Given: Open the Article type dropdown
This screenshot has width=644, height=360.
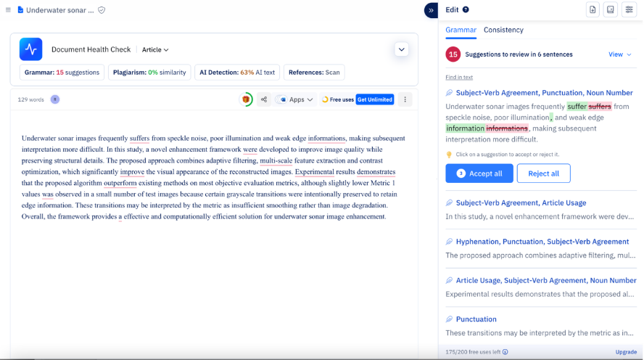Looking at the screenshot, I should 155,50.
